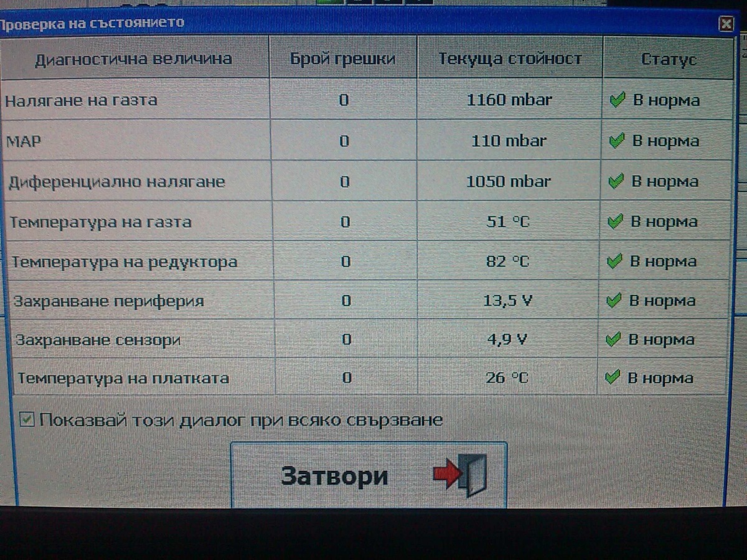Click the MAP row status checkmark
Image resolution: width=747 pixels, height=560 pixels.
pyautogui.click(x=616, y=141)
